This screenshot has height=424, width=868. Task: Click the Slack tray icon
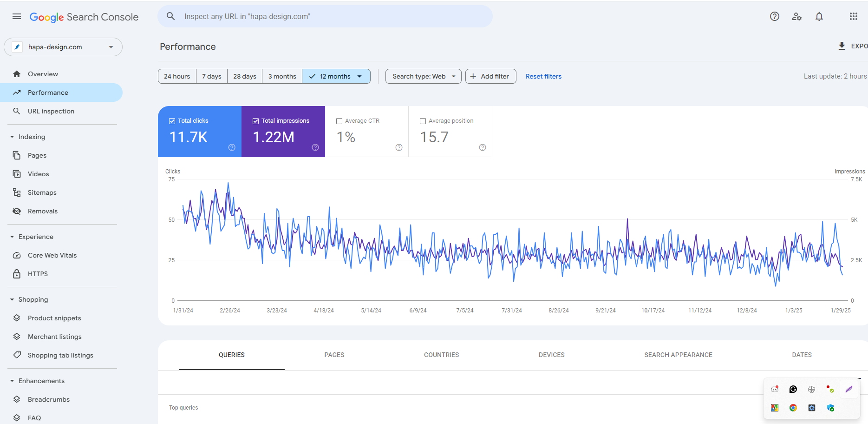[x=812, y=389]
